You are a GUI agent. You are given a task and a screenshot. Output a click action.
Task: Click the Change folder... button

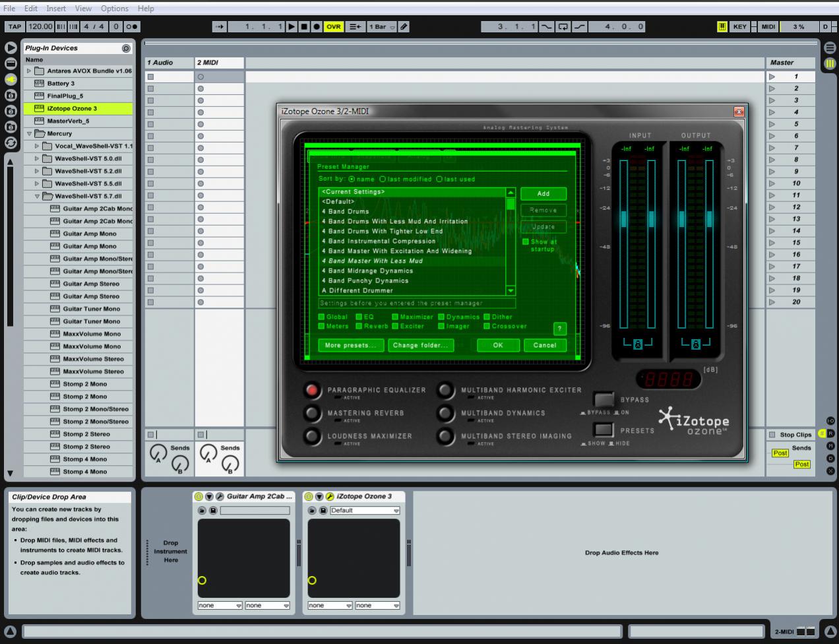pyautogui.click(x=420, y=345)
